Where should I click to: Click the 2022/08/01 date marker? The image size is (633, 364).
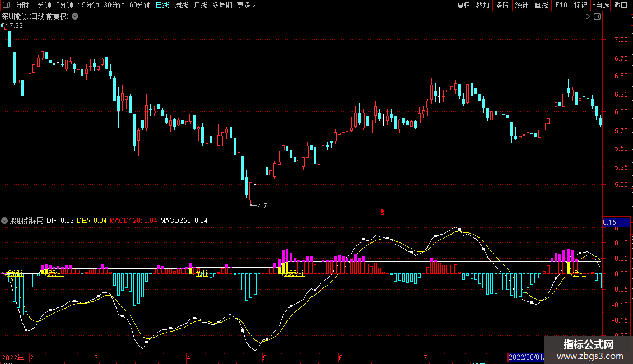point(526,357)
